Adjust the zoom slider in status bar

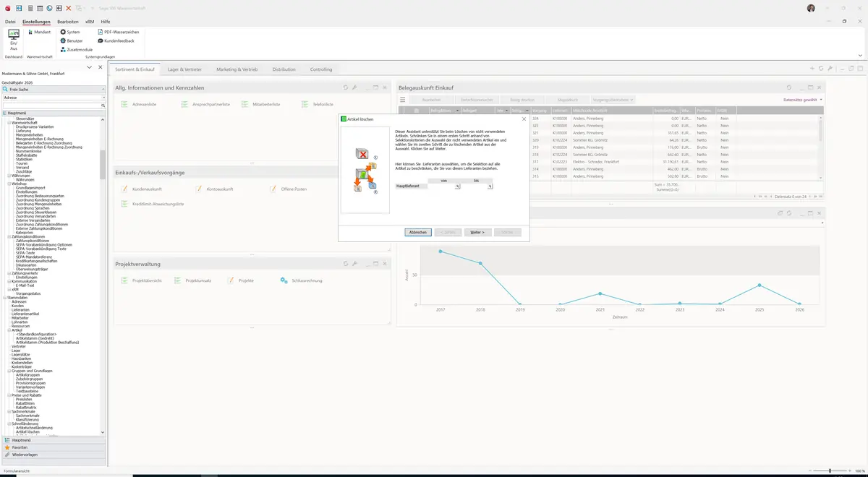pyautogui.click(x=830, y=471)
